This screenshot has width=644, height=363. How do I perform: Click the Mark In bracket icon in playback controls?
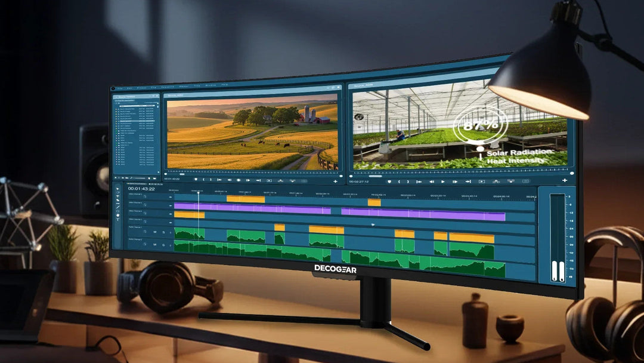[x=203, y=179]
